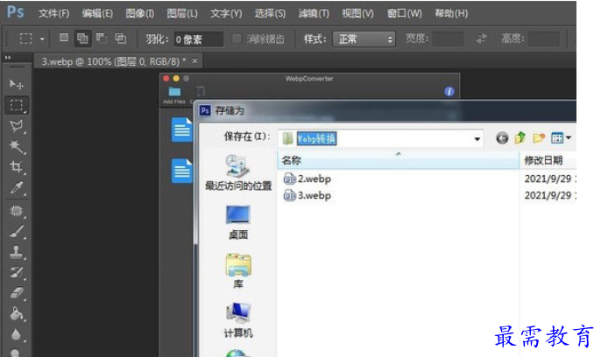Expand the toolbox panel double-arrow
The image size is (601, 364).
click(x=8, y=58)
